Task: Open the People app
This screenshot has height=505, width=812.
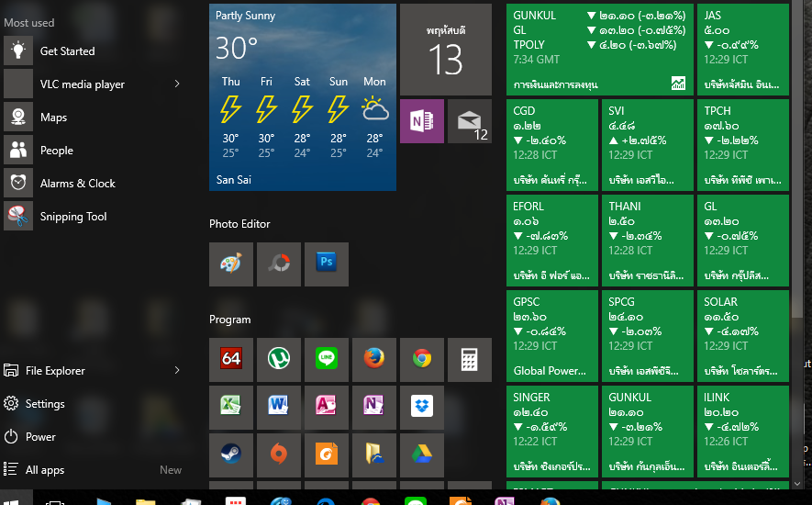Action: pyautogui.click(x=94, y=151)
